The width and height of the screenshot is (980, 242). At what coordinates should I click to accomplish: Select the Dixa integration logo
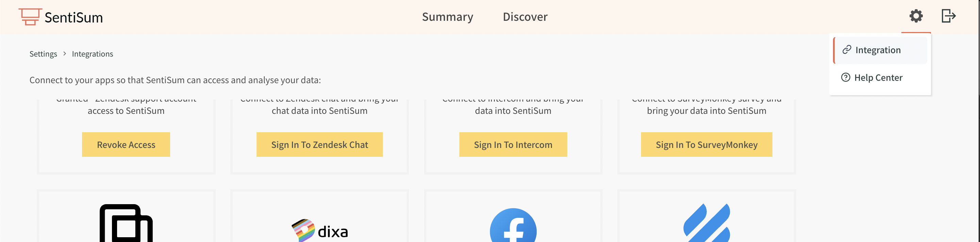320,229
